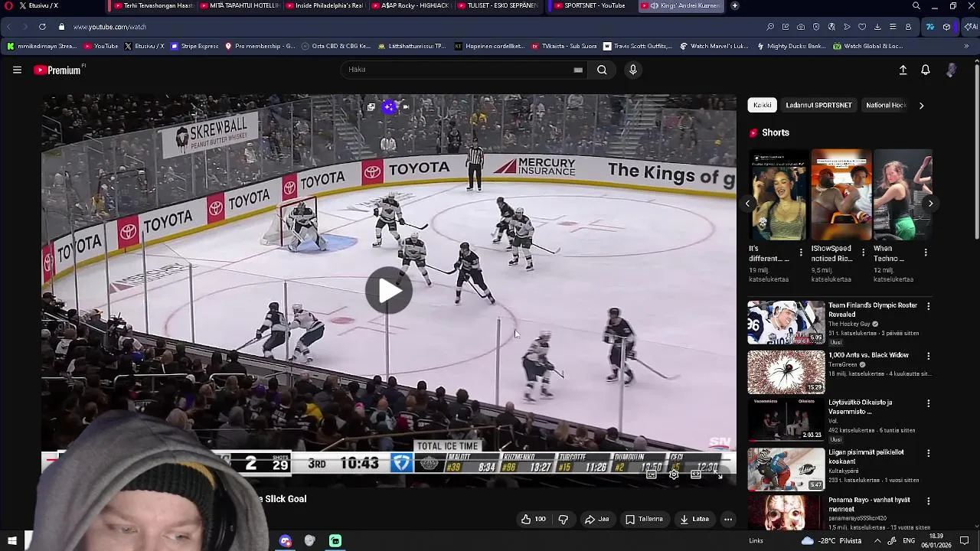Image resolution: width=980 pixels, height=551 pixels.
Task: Open the YouTube create/upload icon
Action: point(903,70)
